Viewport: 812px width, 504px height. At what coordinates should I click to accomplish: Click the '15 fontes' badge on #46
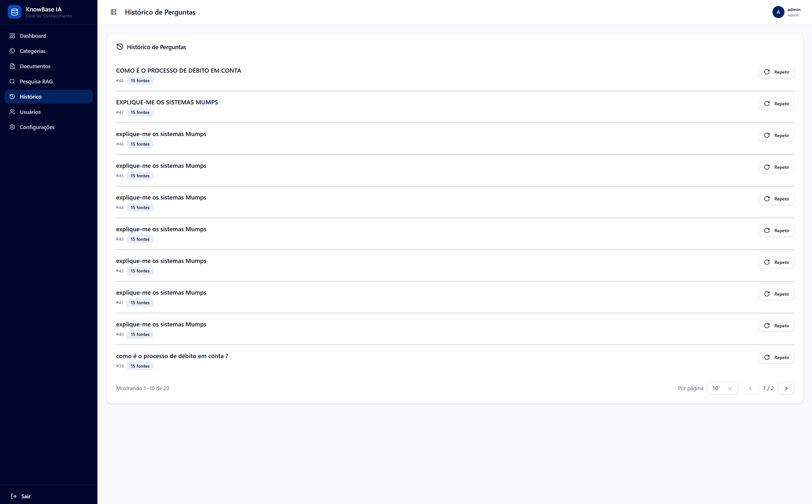click(x=140, y=144)
